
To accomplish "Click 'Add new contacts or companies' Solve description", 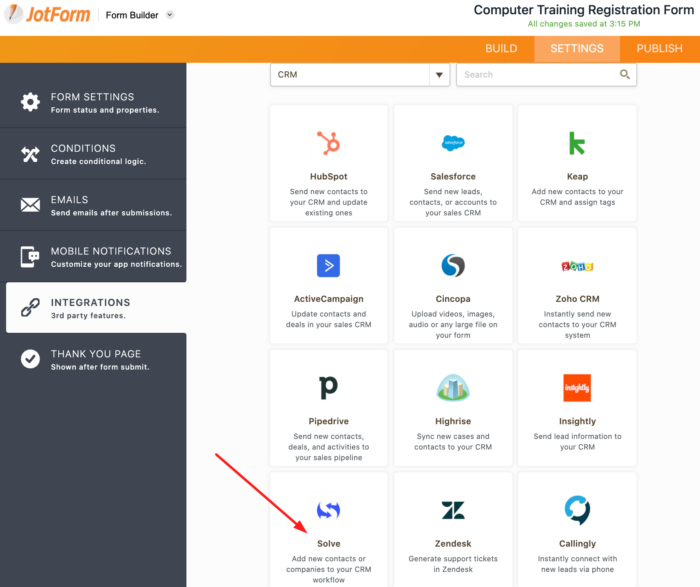I will pos(329,569).
